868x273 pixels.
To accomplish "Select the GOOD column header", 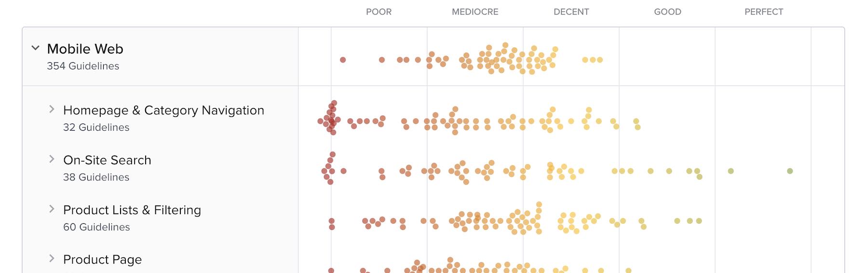I will pos(667,12).
